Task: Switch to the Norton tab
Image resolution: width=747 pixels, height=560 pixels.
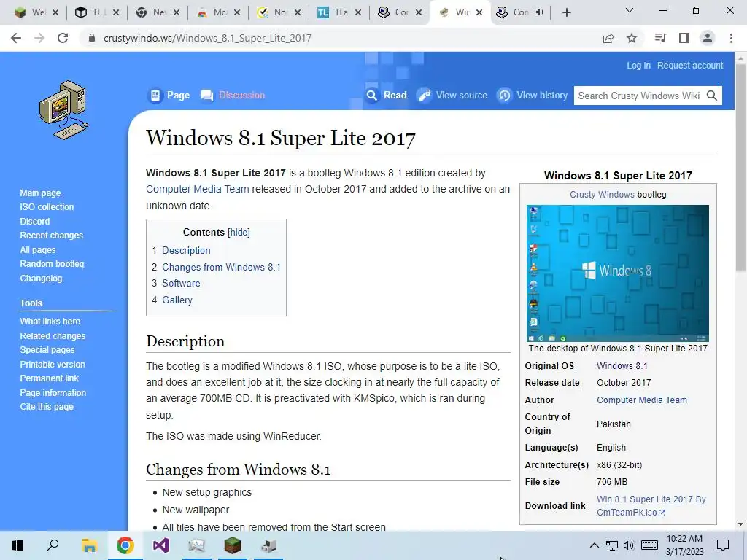Action: tap(279, 12)
